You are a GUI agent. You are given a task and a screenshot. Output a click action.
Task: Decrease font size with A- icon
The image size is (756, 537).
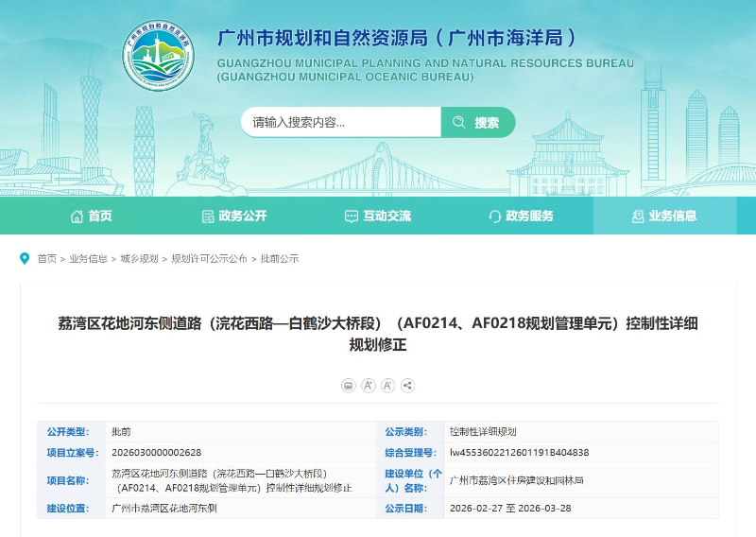[388, 386]
